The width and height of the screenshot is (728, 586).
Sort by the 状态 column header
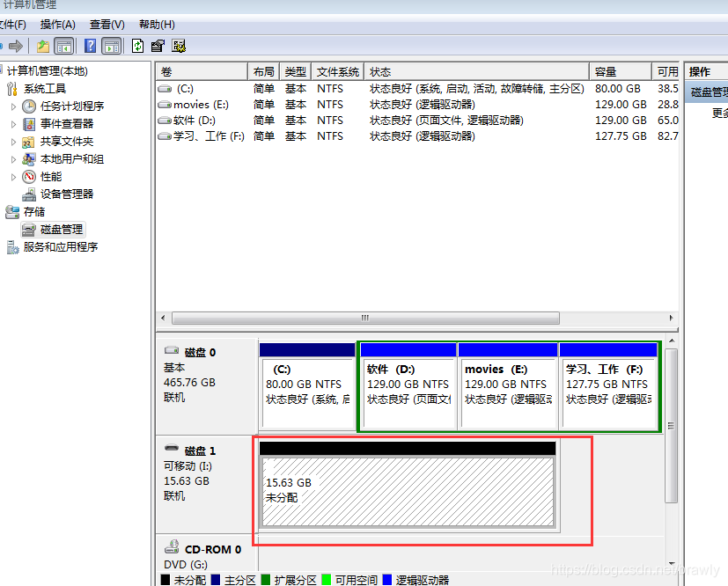pyautogui.click(x=477, y=72)
